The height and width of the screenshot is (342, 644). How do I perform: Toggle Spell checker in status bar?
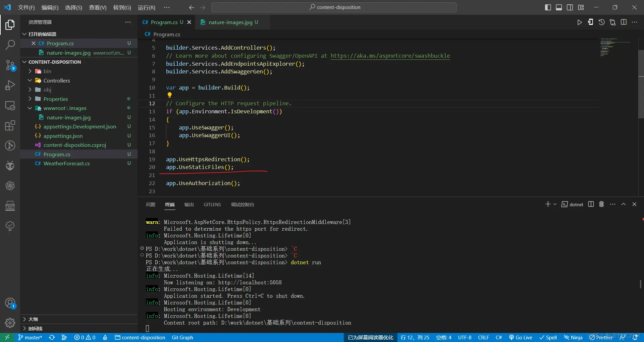tap(548, 337)
